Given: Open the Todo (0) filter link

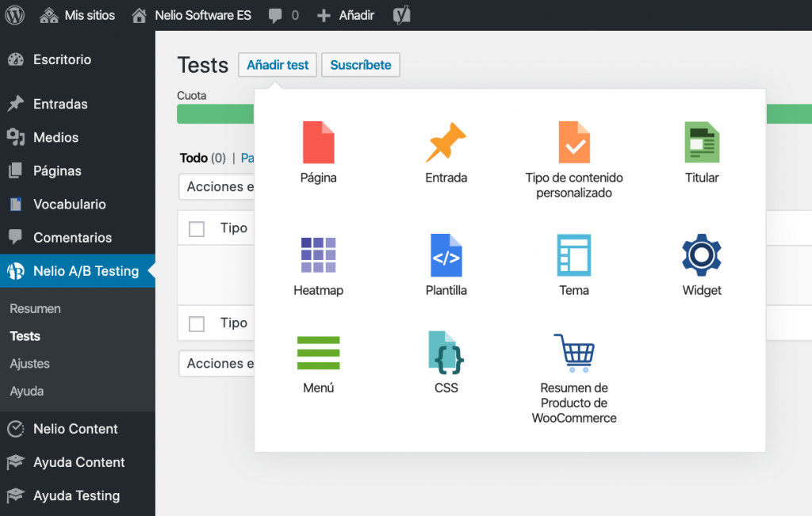Looking at the screenshot, I should 202,158.
